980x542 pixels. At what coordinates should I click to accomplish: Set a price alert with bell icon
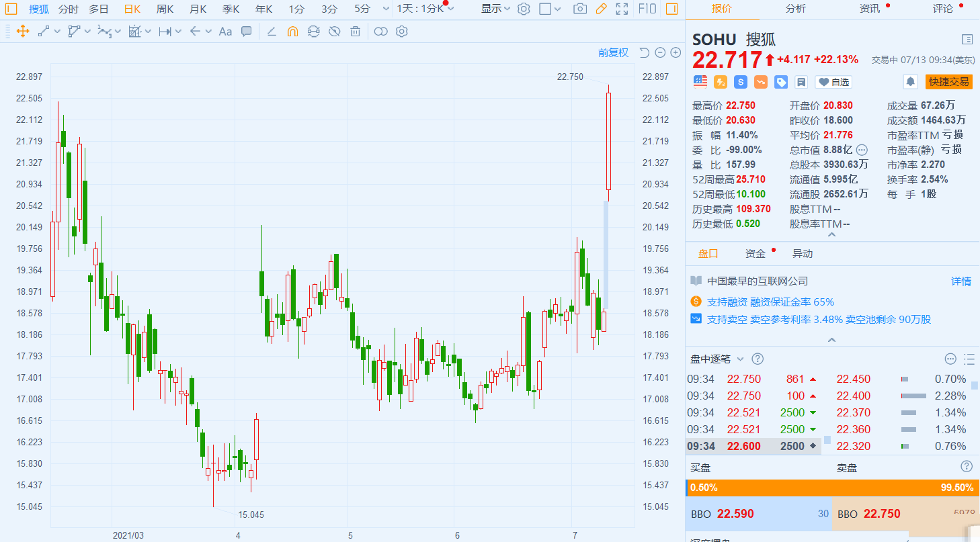(x=911, y=82)
